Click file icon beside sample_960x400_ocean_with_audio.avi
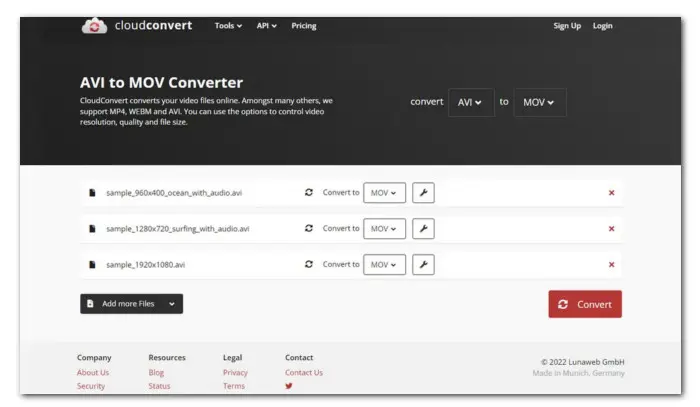The height and width of the screenshot is (407, 700). 92,193
